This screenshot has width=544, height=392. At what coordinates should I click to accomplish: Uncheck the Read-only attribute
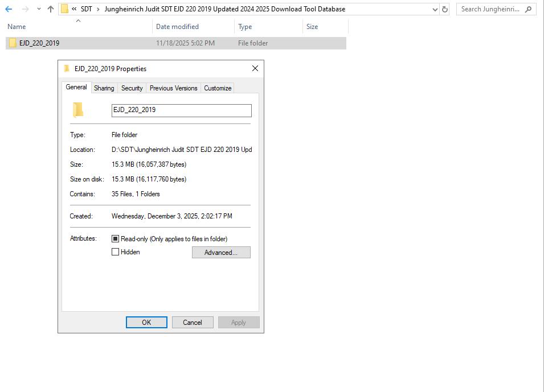(x=115, y=238)
